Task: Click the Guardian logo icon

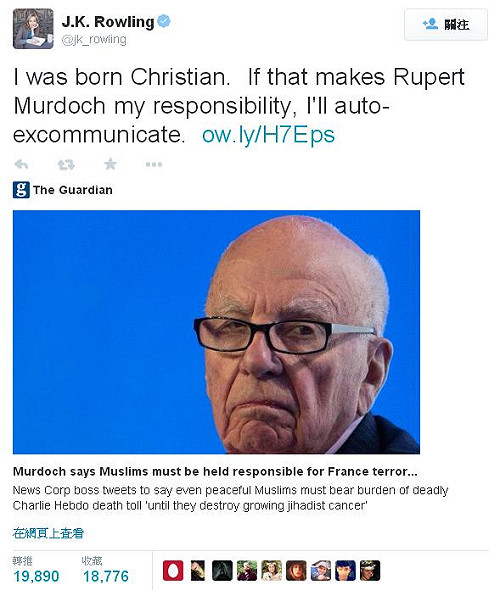Action: point(21,190)
